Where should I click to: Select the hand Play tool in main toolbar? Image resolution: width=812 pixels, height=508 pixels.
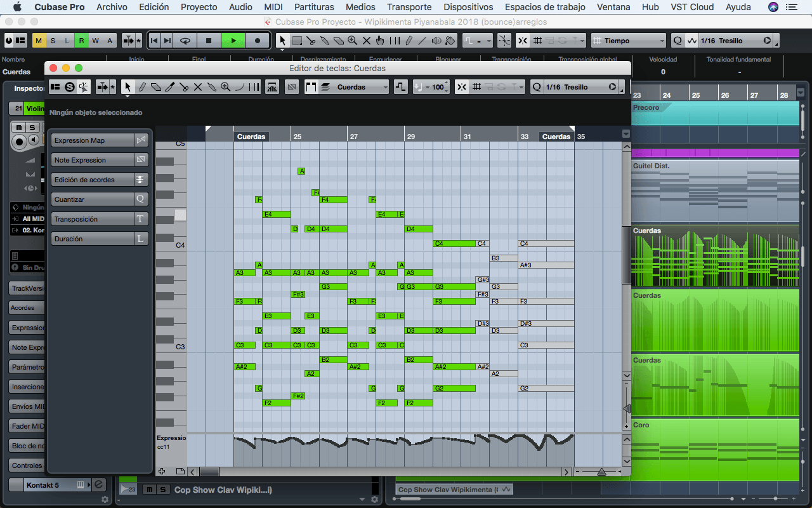(381, 41)
